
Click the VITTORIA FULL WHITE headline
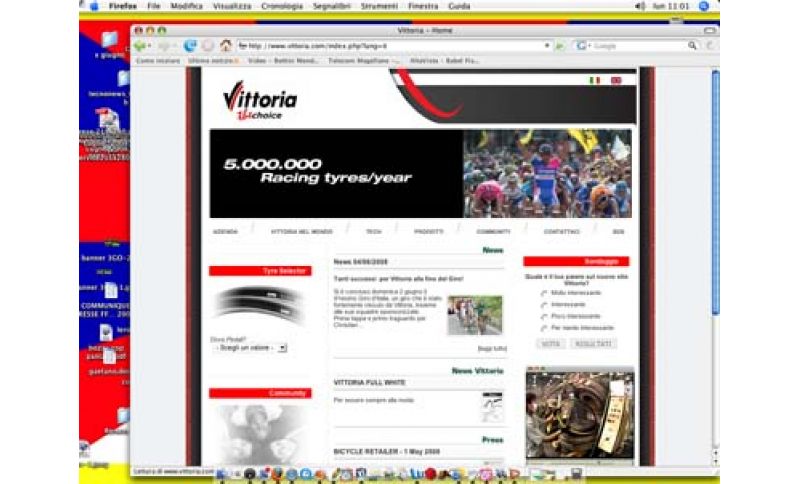(x=369, y=383)
